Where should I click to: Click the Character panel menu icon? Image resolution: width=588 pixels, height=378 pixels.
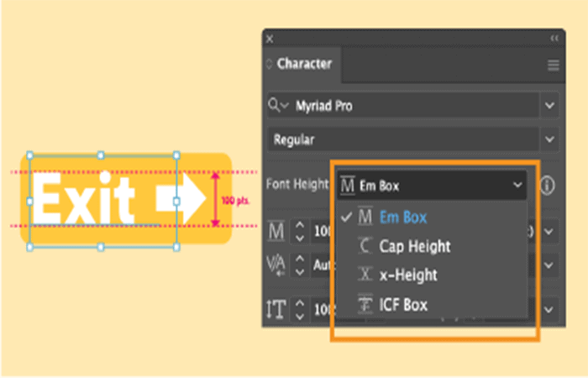pyautogui.click(x=553, y=65)
